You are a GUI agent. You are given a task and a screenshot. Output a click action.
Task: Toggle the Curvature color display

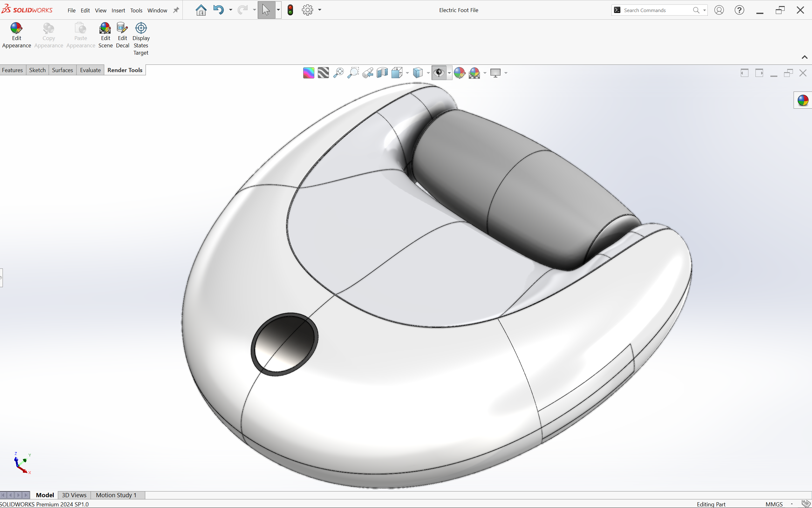click(309, 73)
